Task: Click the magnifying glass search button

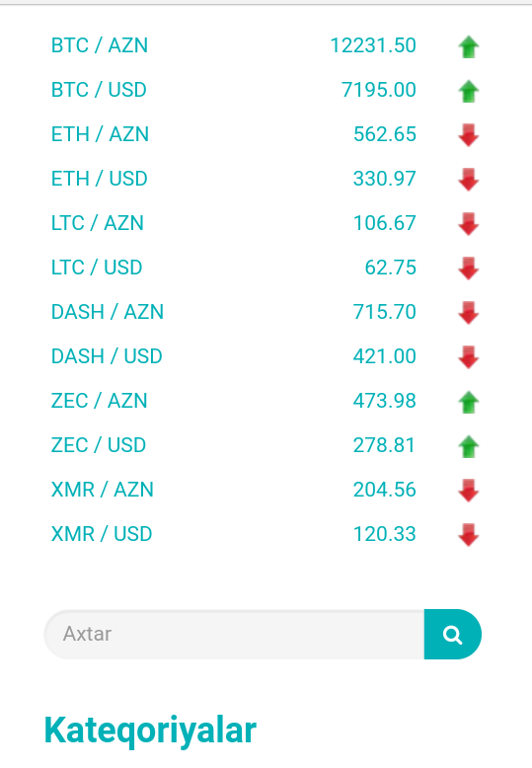Action: 453,635
